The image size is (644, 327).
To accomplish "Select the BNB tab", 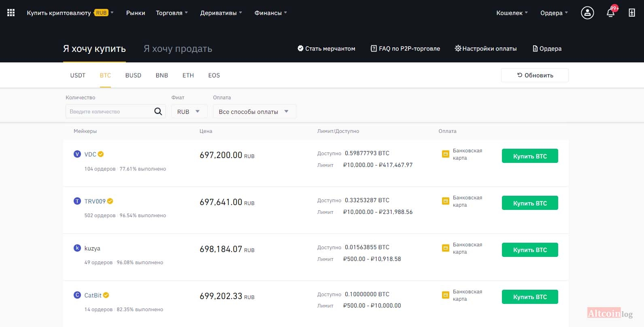I will click(x=162, y=75).
